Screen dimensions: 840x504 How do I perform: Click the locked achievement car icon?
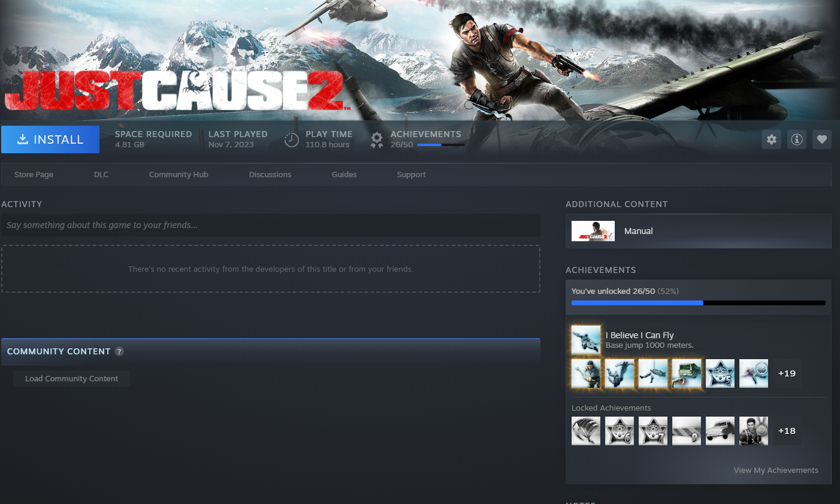(x=720, y=431)
